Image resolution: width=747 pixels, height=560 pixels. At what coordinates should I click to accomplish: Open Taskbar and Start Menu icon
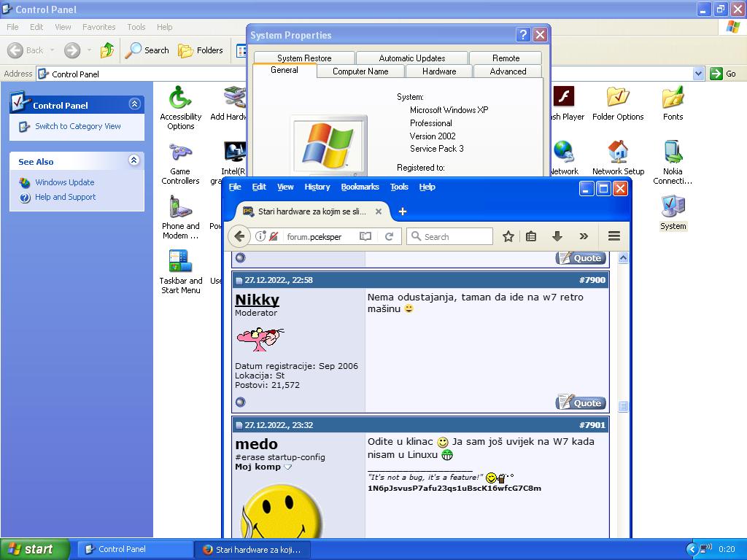pos(181,273)
